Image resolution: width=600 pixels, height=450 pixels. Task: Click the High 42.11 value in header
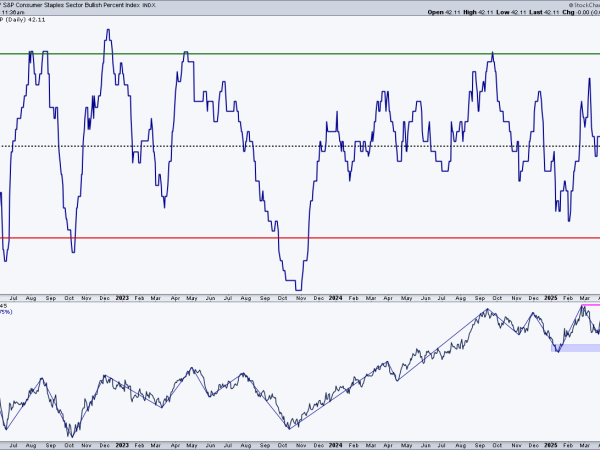478,12
